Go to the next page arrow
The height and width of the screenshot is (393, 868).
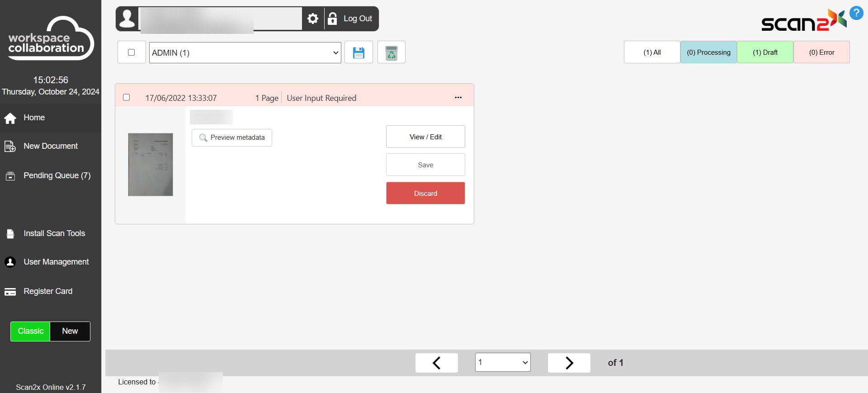[569, 363]
